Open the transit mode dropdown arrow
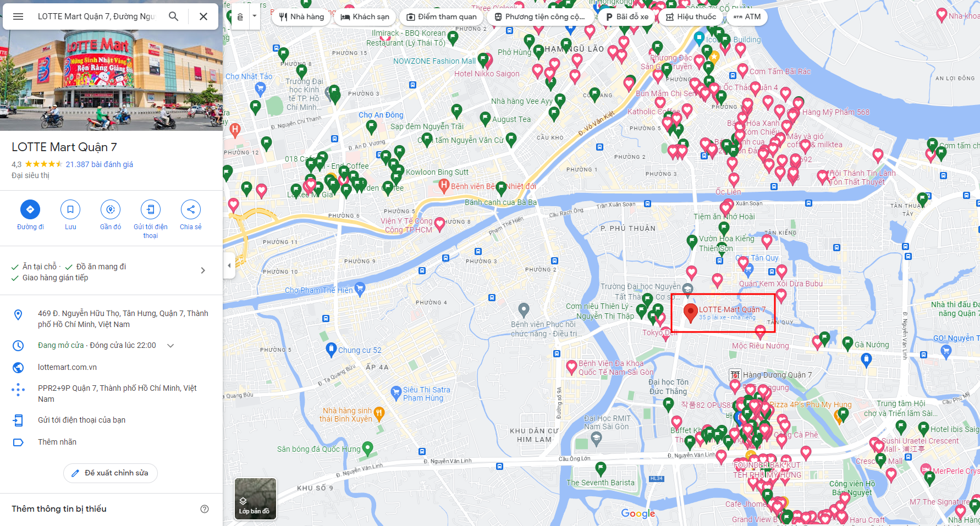This screenshot has height=526, width=980. coord(255,16)
